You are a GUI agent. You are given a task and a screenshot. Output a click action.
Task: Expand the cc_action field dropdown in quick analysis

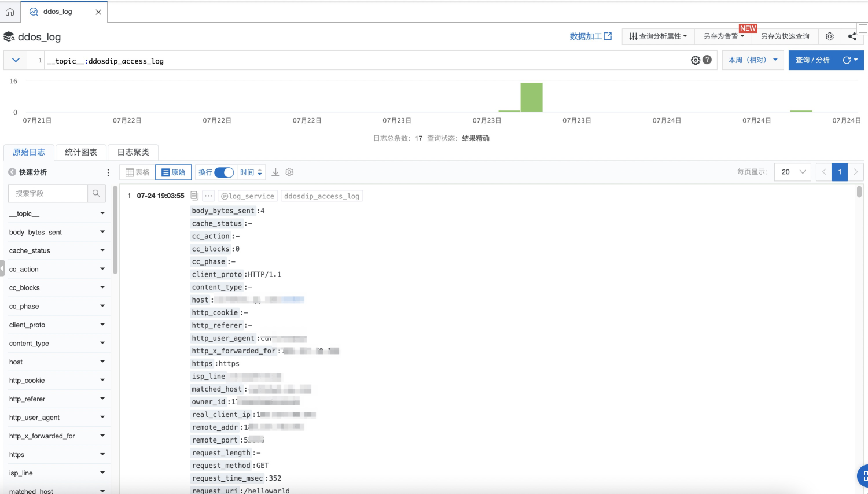[x=102, y=269]
